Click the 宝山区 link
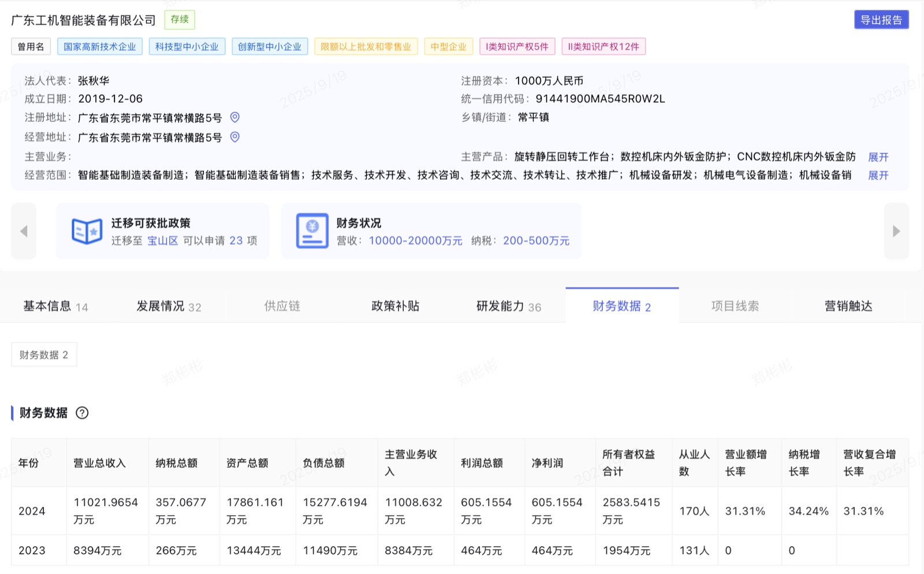 pyautogui.click(x=163, y=240)
